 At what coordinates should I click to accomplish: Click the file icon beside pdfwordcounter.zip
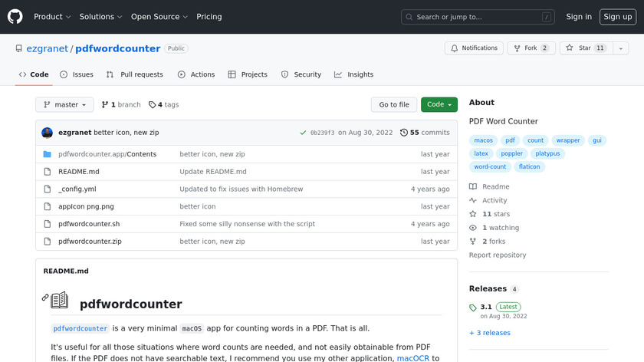(x=48, y=242)
